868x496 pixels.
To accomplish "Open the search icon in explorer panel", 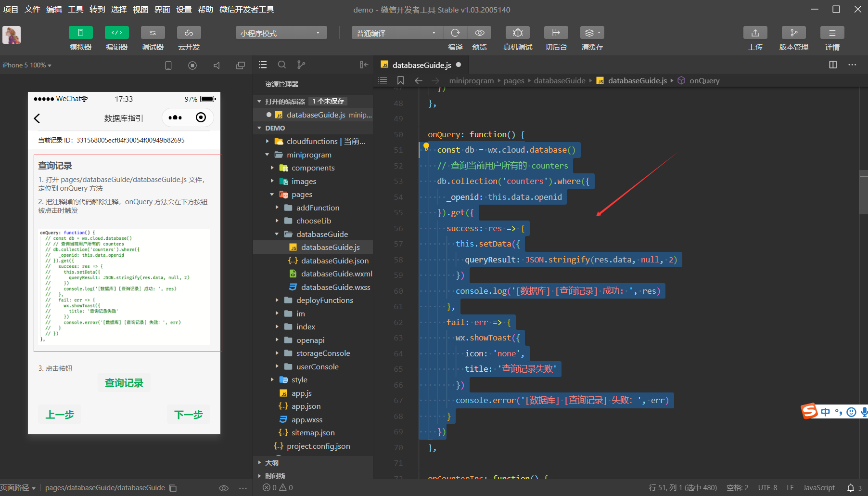I will pos(282,65).
